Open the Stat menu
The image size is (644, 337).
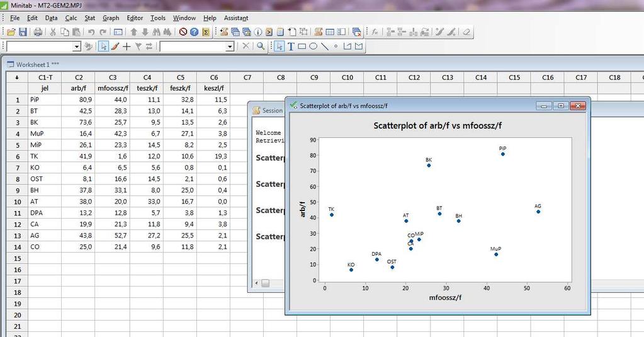coord(89,18)
